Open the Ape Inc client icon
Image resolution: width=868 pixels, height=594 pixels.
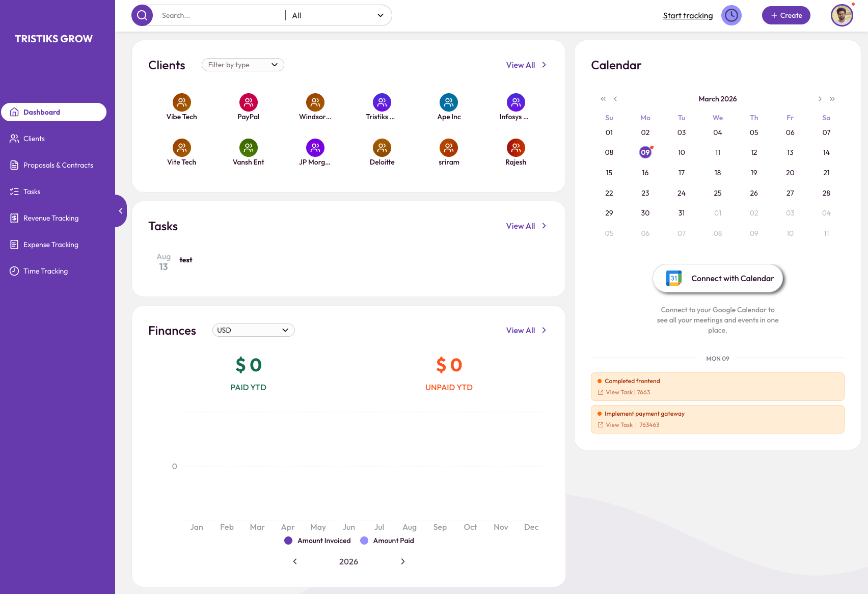pos(449,102)
